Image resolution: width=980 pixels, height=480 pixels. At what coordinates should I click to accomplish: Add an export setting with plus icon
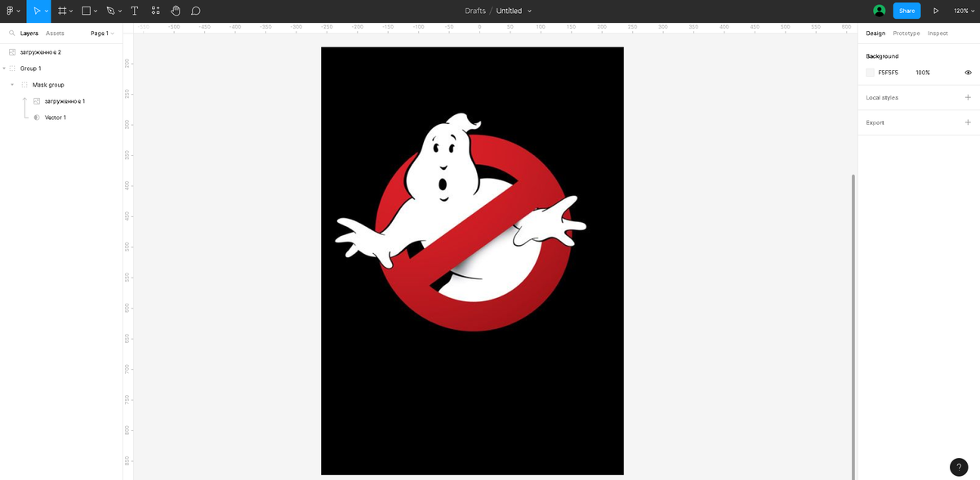pos(968,122)
